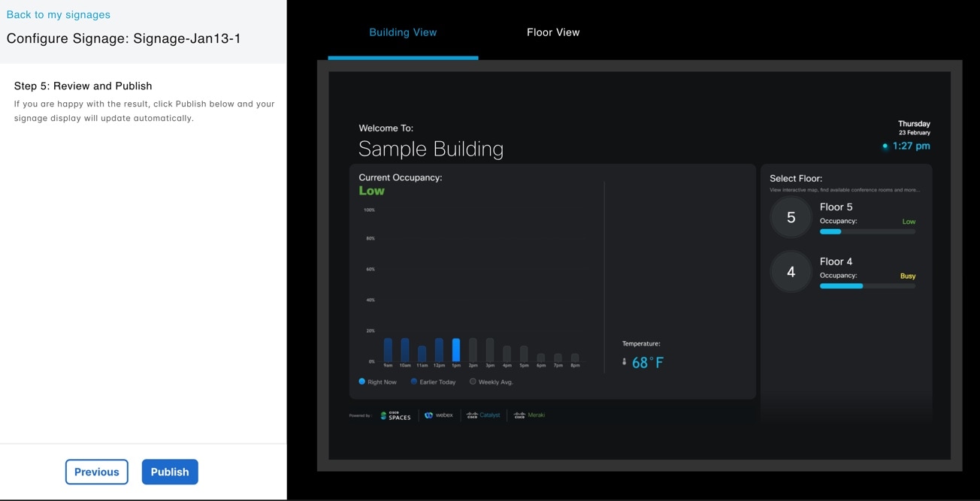Click the 'Floor 4' label

[x=836, y=261]
